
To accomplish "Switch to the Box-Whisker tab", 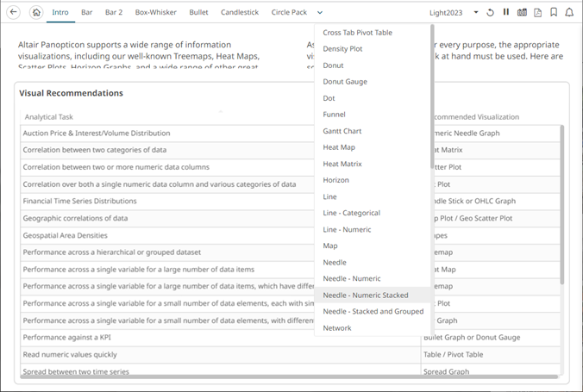I will (x=155, y=13).
